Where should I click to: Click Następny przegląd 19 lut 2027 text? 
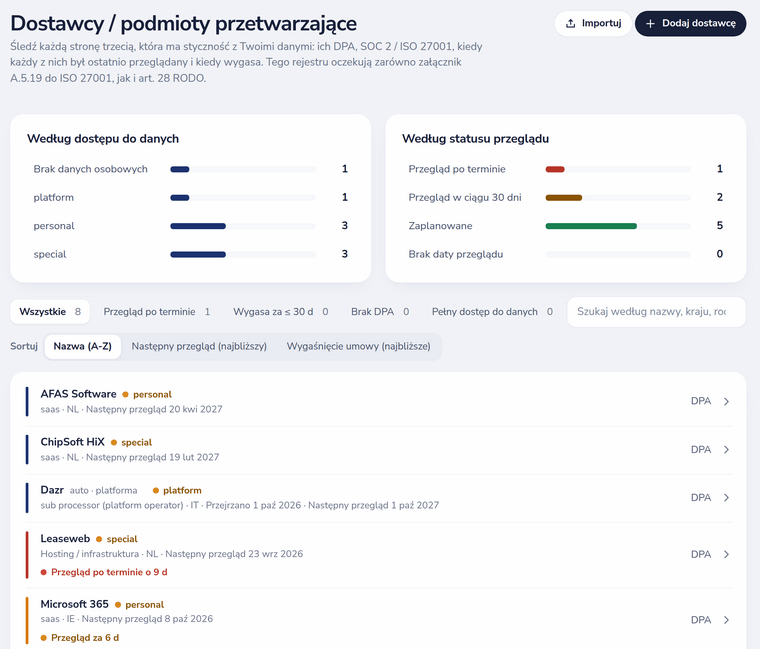tap(153, 457)
